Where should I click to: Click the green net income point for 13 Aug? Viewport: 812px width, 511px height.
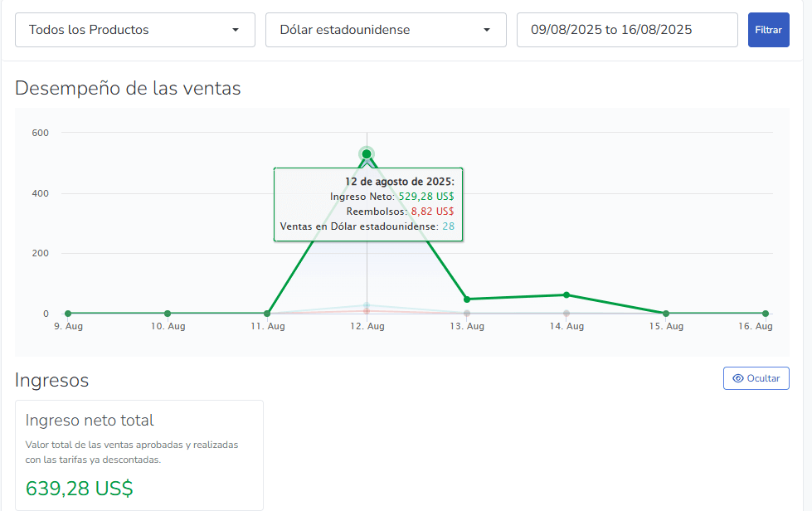(467, 299)
